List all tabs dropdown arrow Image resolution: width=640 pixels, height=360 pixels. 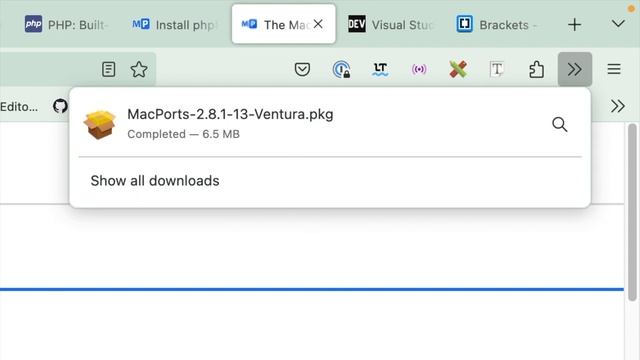[x=618, y=24]
